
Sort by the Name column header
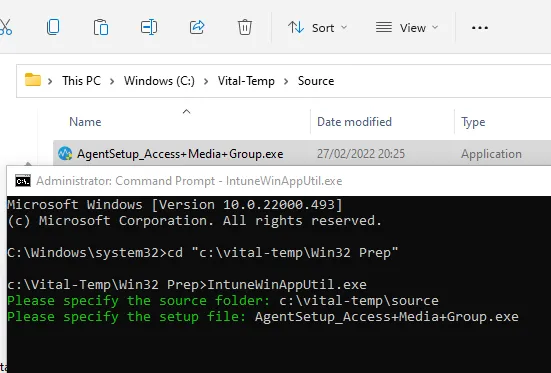point(85,122)
